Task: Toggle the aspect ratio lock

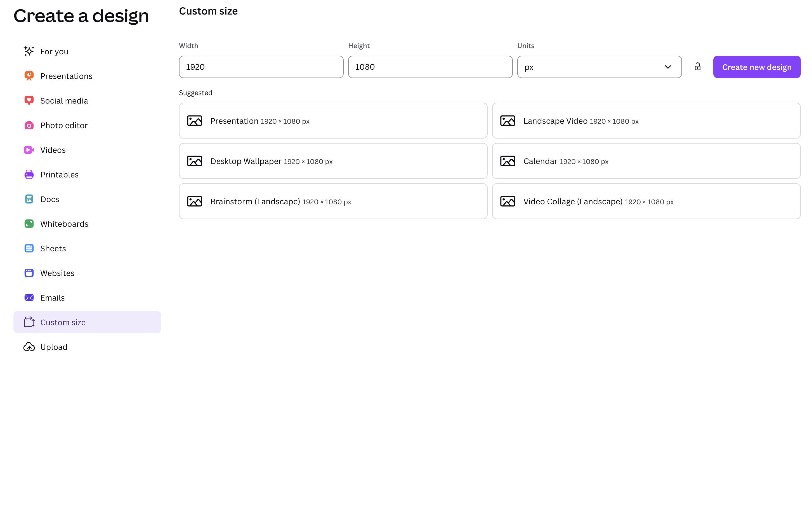Action: (x=698, y=67)
